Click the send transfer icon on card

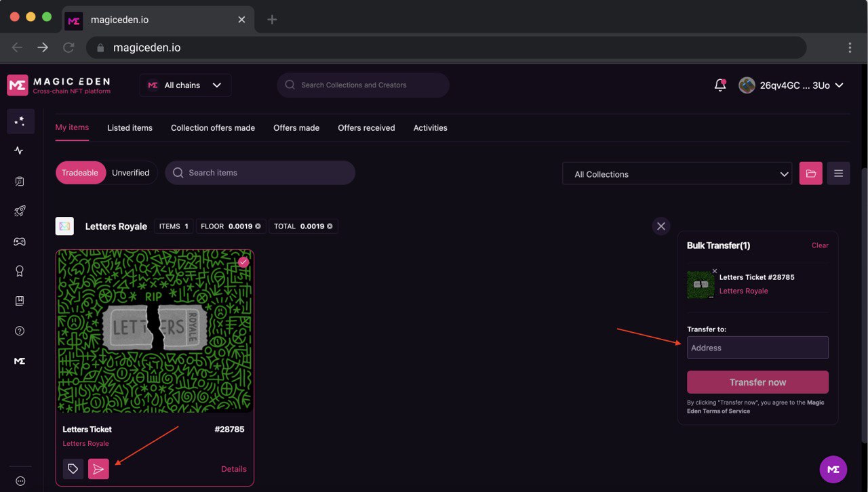98,469
